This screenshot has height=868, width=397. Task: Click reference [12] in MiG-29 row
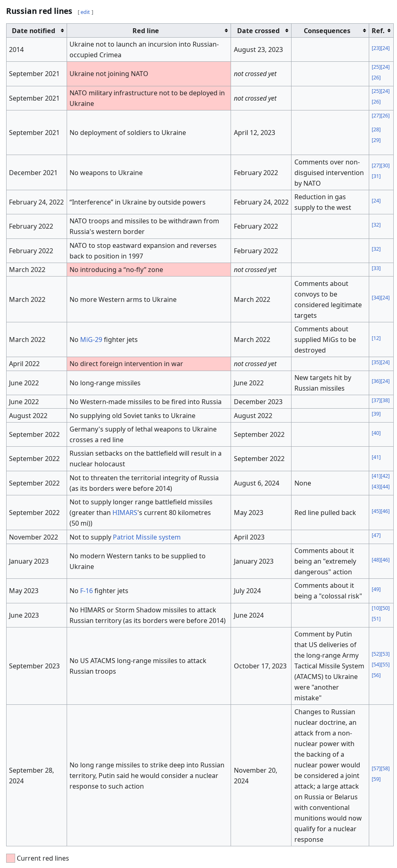376,338
